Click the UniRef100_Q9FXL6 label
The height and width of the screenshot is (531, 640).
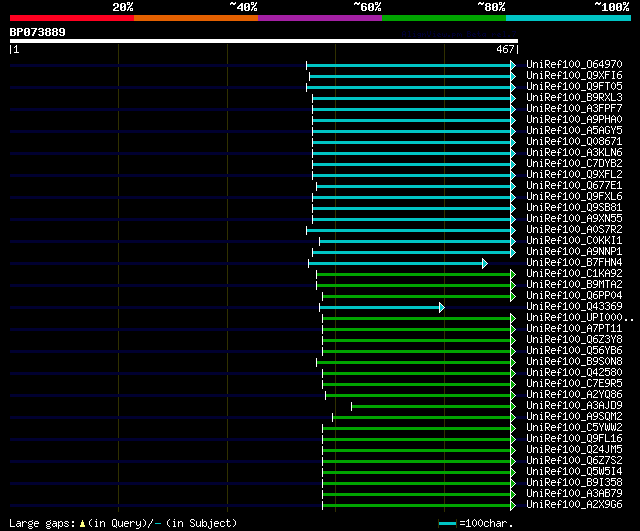[x=574, y=197]
